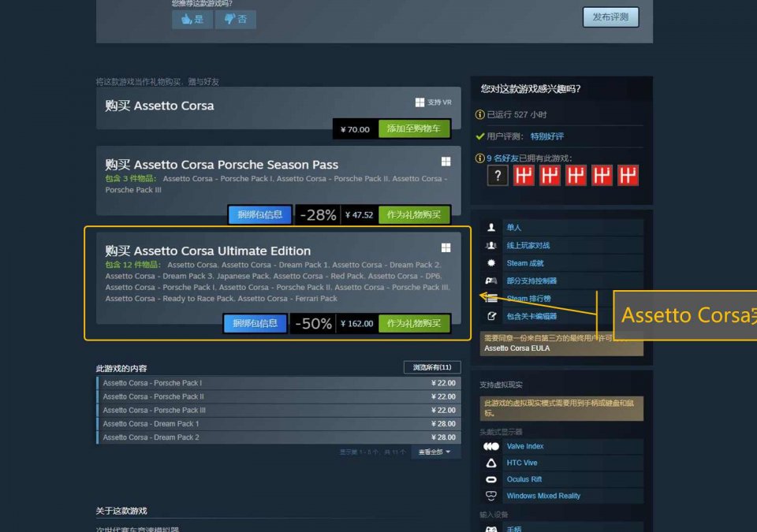Open the Steam 排行榜 link
The height and width of the screenshot is (532, 757).
point(528,299)
